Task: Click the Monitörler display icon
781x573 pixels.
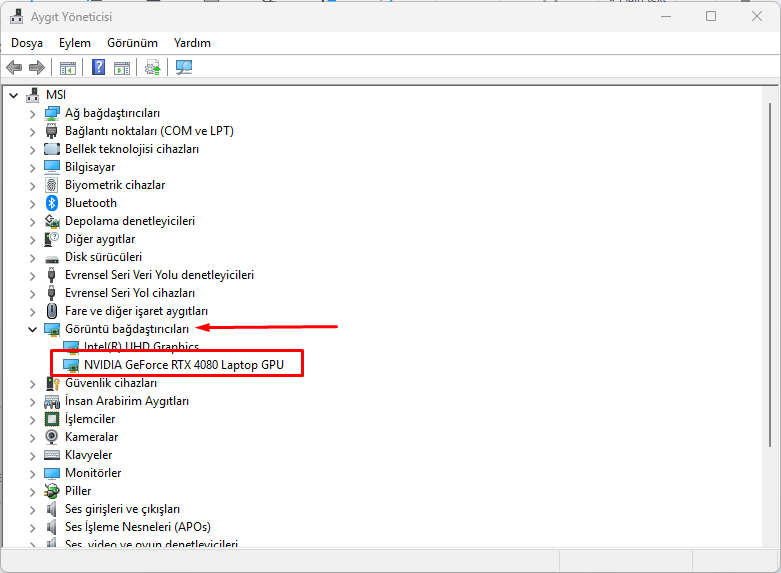Action: point(52,473)
